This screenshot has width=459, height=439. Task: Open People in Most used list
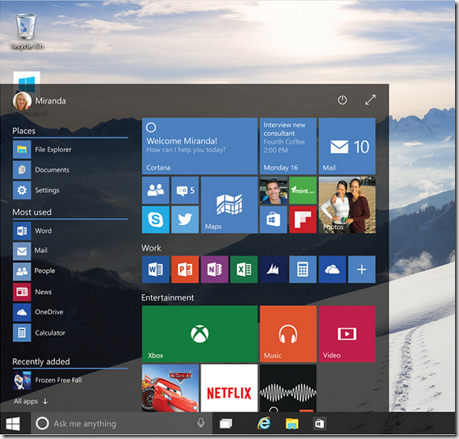tap(70, 271)
